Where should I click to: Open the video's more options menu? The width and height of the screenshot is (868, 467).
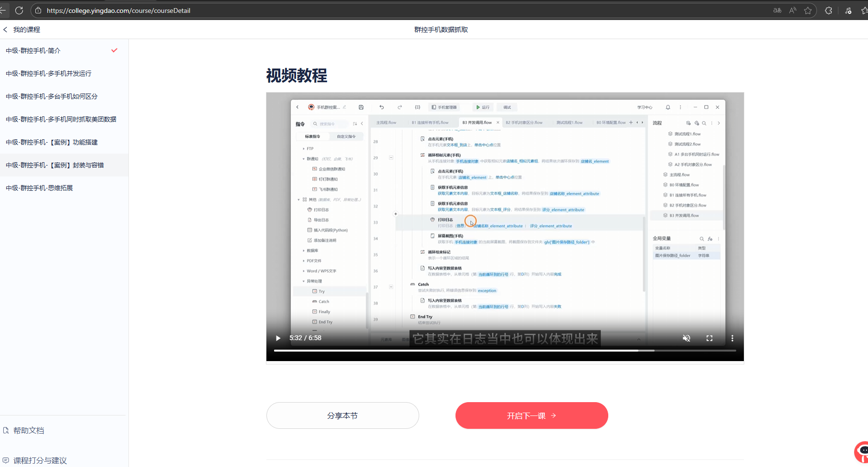pos(732,338)
